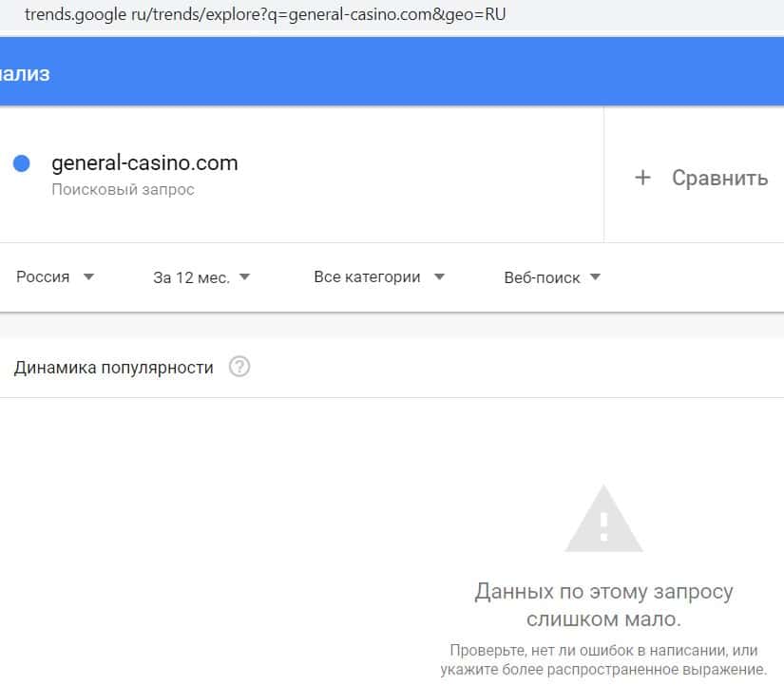Click the browser address bar URL
Screen dimensions: 784x685
[258, 16]
